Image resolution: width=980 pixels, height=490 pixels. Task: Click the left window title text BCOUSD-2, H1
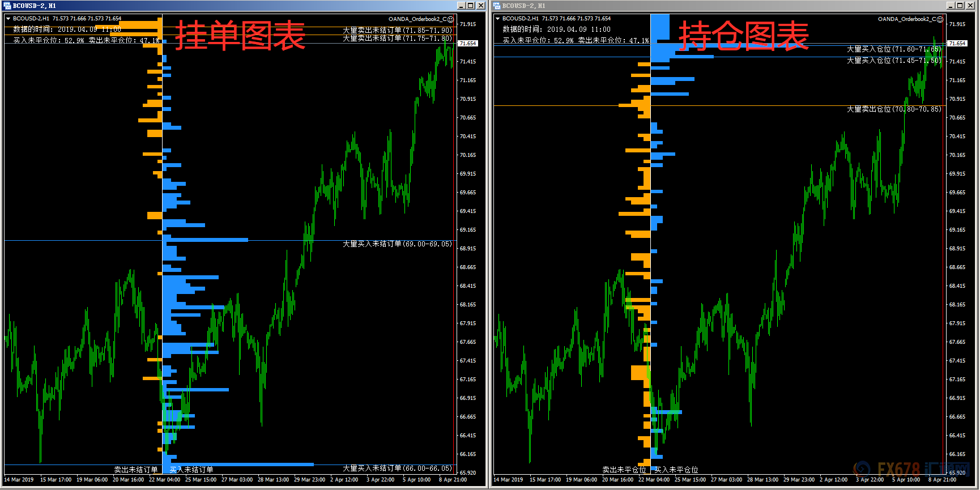(x=35, y=6)
